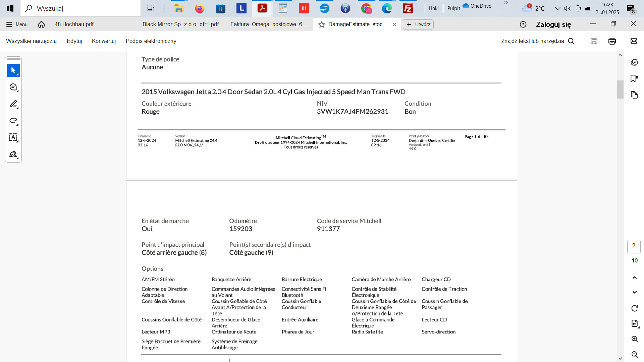Open the Windows Start menu

tap(10, 8)
